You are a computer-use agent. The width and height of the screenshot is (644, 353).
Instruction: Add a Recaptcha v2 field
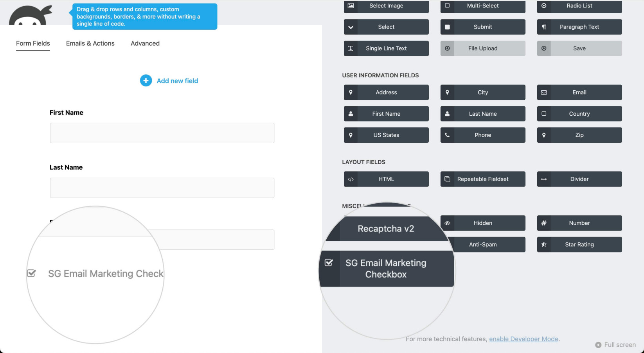(386, 229)
